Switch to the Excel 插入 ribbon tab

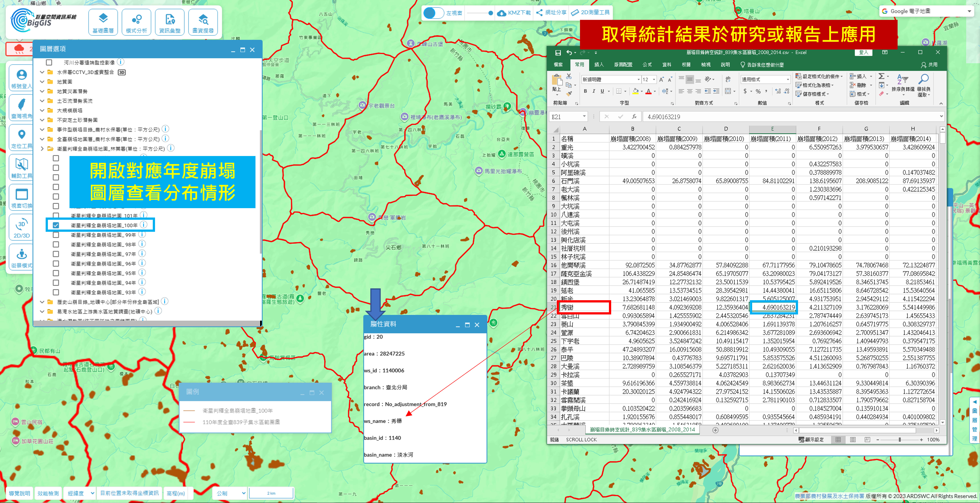599,65
